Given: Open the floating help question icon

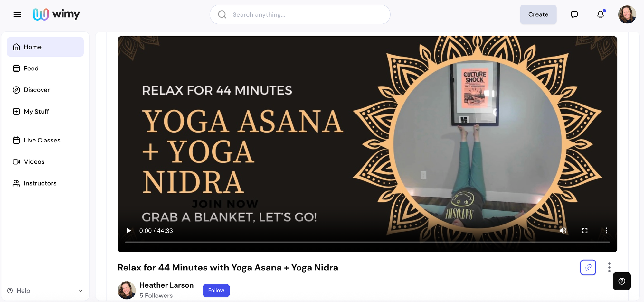Looking at the screenshot, I should 622,281.
